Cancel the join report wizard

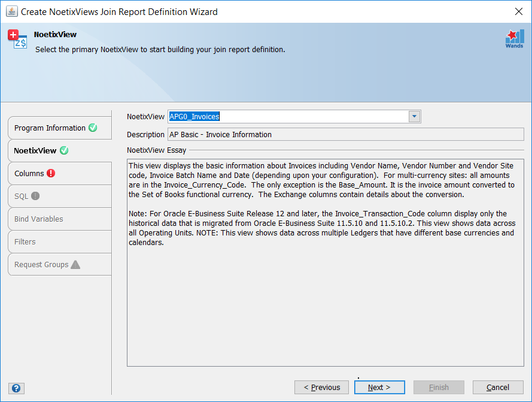pos(498,387)
